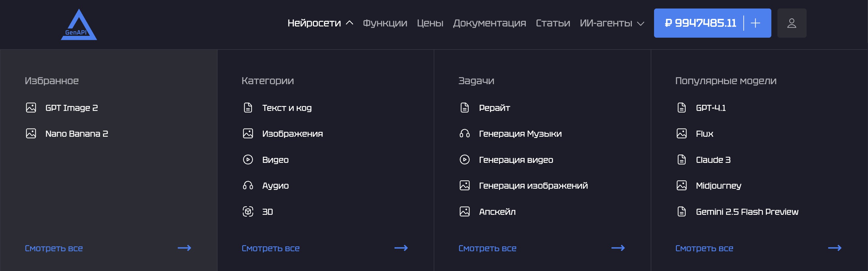Click the play icon next to Видео

[248, 159]
